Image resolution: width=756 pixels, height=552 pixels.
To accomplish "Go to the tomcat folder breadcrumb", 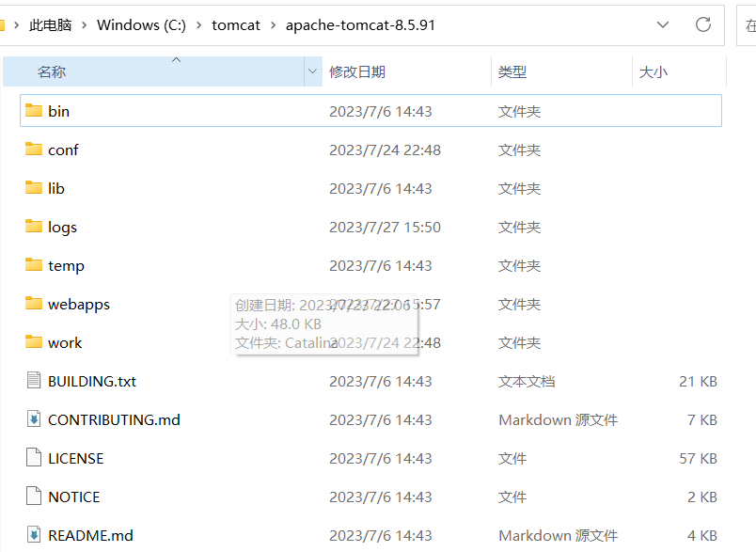I will 236,25.
